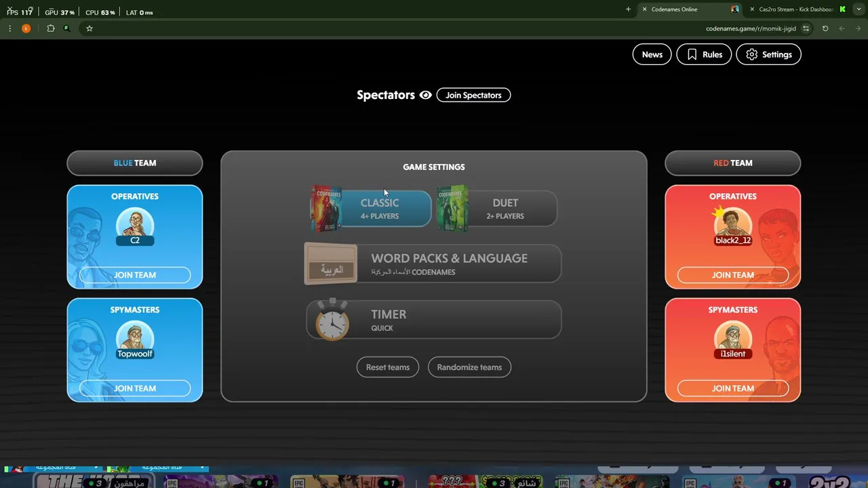Screen dimensions: 868x488
Task: Join team as blue spymaster
Action: pyautogui.click(x=135, y=388)
